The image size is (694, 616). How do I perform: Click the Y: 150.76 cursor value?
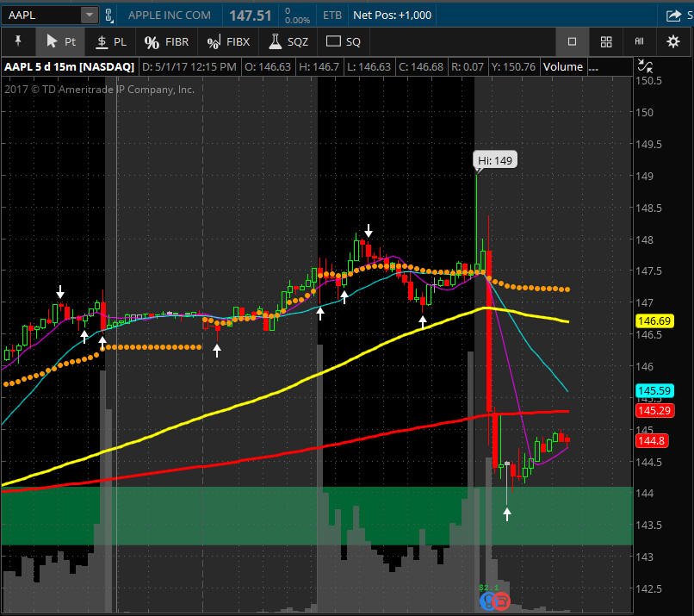(x=513, y=67)
